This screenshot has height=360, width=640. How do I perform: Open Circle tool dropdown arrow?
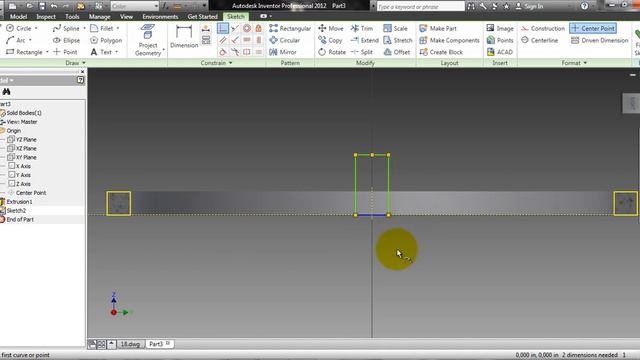[36, 28]
